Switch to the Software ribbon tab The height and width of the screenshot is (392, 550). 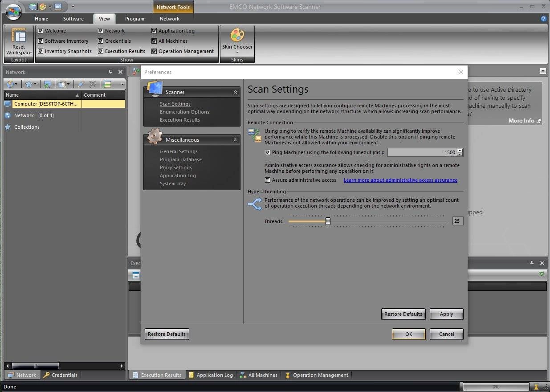(73, 19)
